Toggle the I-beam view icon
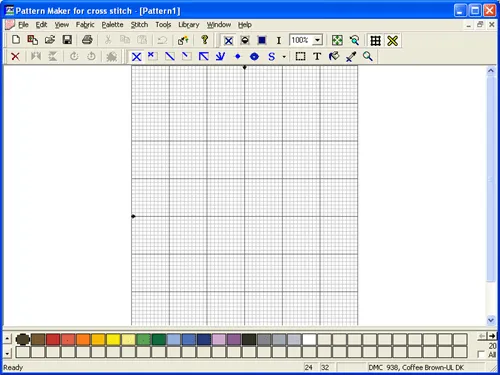Image resolution: width=500 pixels, height=375 pixels. (279, 41)
